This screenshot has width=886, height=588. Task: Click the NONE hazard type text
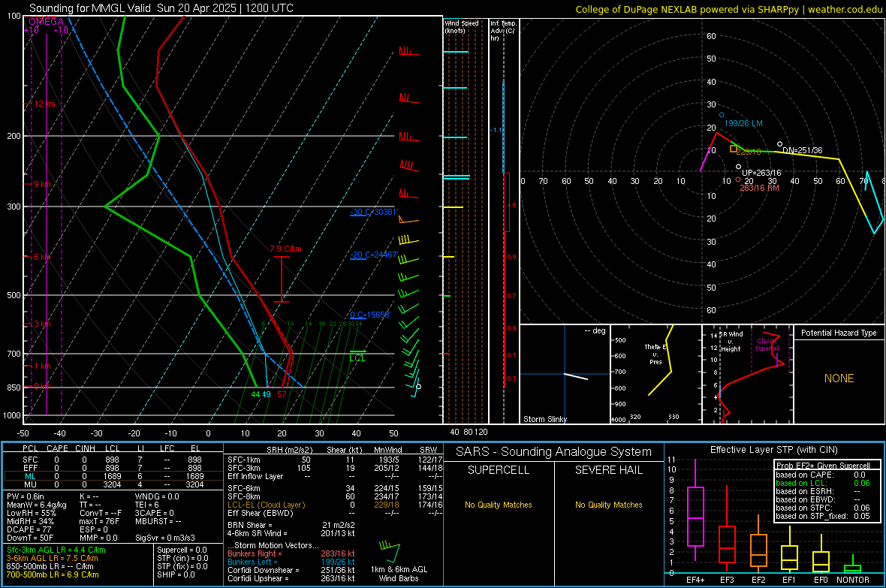(x=839, y=378)
